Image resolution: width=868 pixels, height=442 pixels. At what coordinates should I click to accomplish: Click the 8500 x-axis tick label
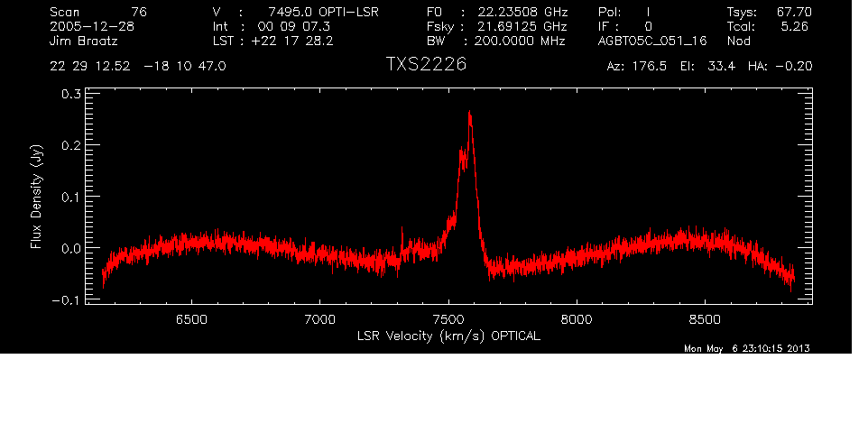pyautogui.click(x=705, y=319)
